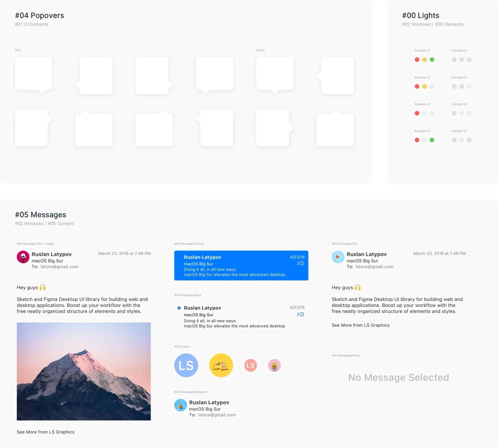Select the popover directly under the Center label
Screen dimensions: 499x448
[x=274, y=74]
